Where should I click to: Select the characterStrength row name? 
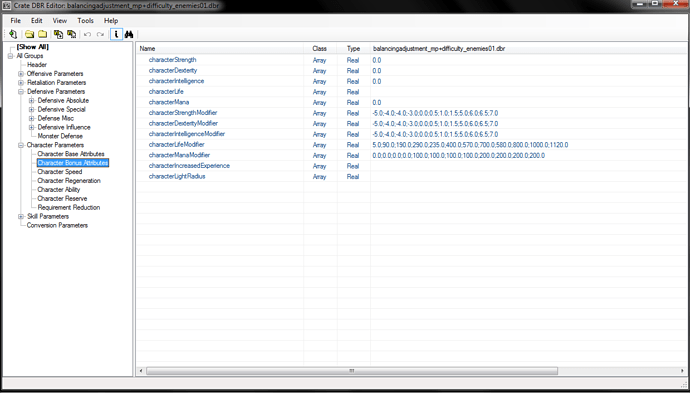(x=172, y=60)
